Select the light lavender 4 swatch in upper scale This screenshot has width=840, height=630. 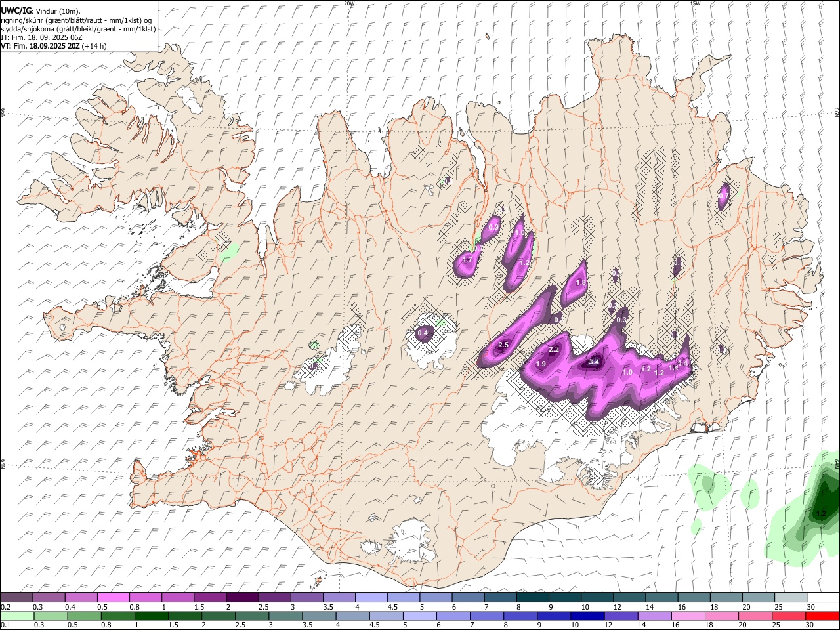click(x=371, y=597)
